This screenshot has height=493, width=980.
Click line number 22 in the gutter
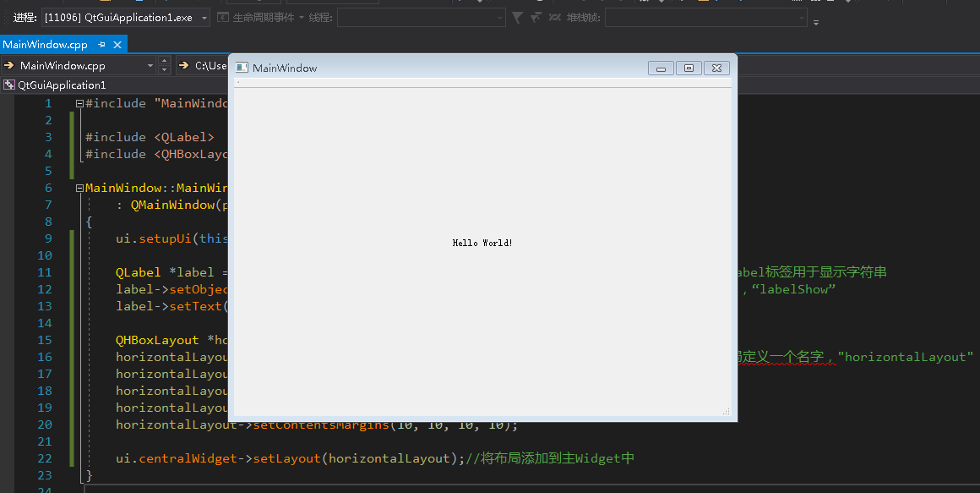pos(45,458)
